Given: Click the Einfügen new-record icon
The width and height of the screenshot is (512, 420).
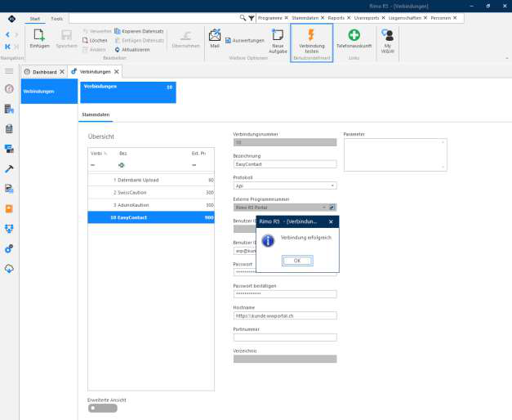Looking at the screenshot, I should [39, 35].
